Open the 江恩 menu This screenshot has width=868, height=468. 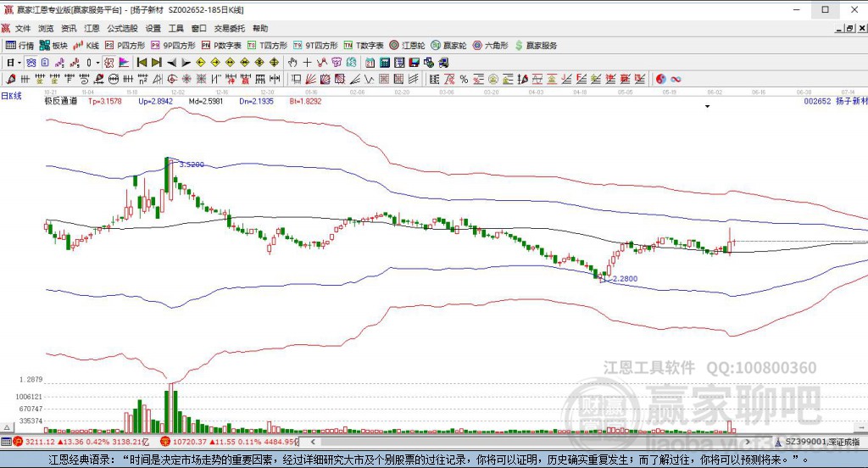coord(92,28)
